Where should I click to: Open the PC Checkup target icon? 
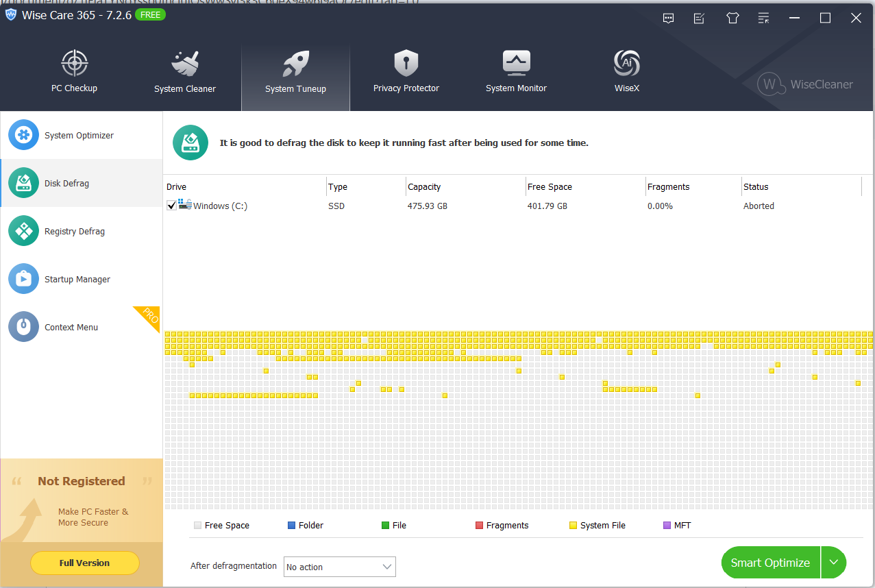[x=75, y=64]
